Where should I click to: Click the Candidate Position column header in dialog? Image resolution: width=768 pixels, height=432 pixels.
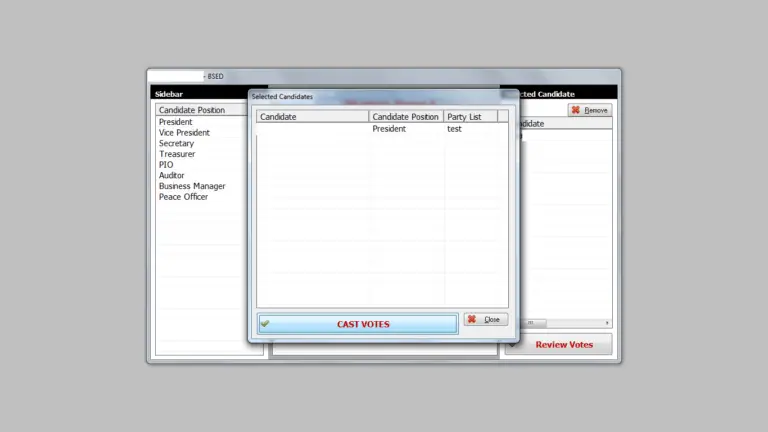(406, 117)
